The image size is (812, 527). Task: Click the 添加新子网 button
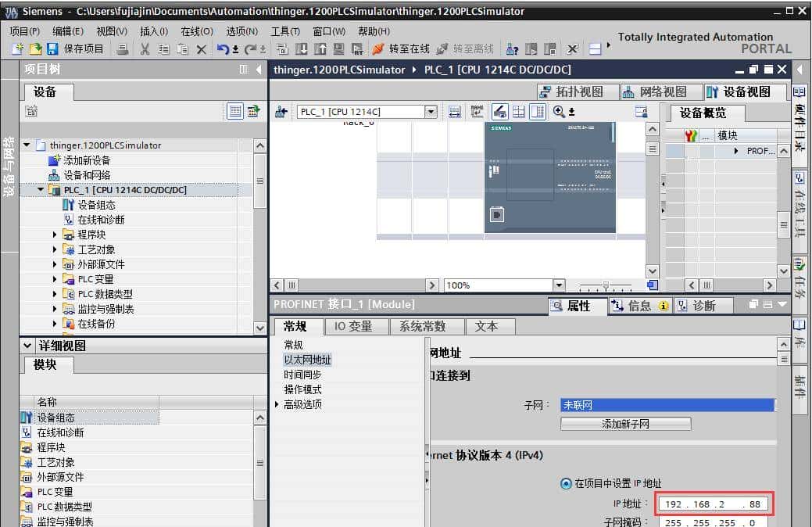(625, 424)
